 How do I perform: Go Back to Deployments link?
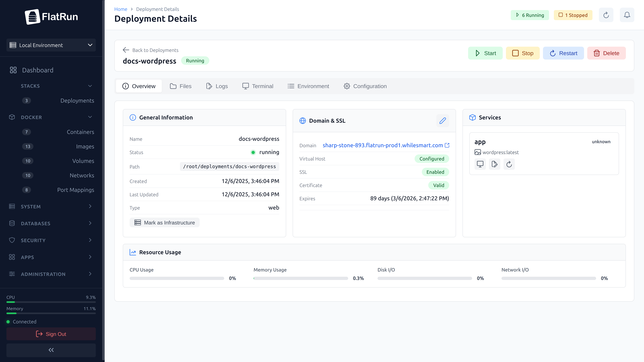[x=151, y=50]
